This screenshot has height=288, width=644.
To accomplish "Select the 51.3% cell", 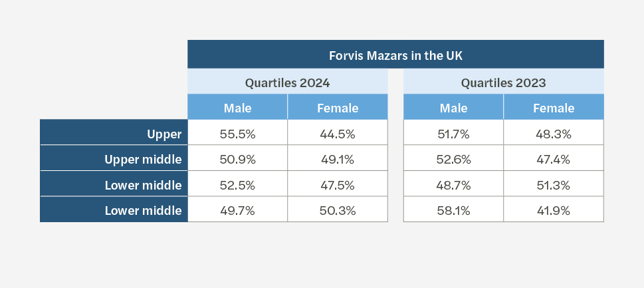I will click(554, 185).
